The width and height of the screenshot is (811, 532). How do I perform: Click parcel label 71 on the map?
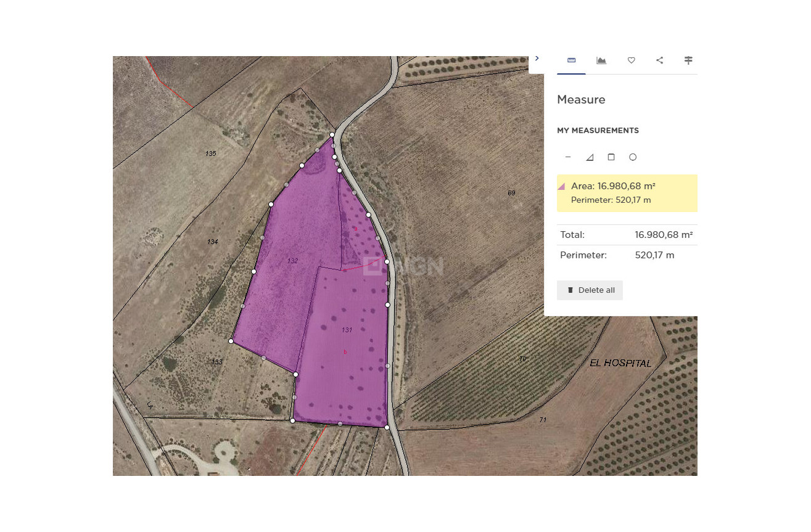point(543,420)
